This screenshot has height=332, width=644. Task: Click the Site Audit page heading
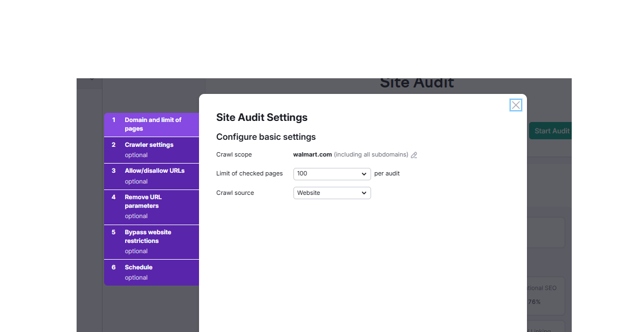coord(417,83)
